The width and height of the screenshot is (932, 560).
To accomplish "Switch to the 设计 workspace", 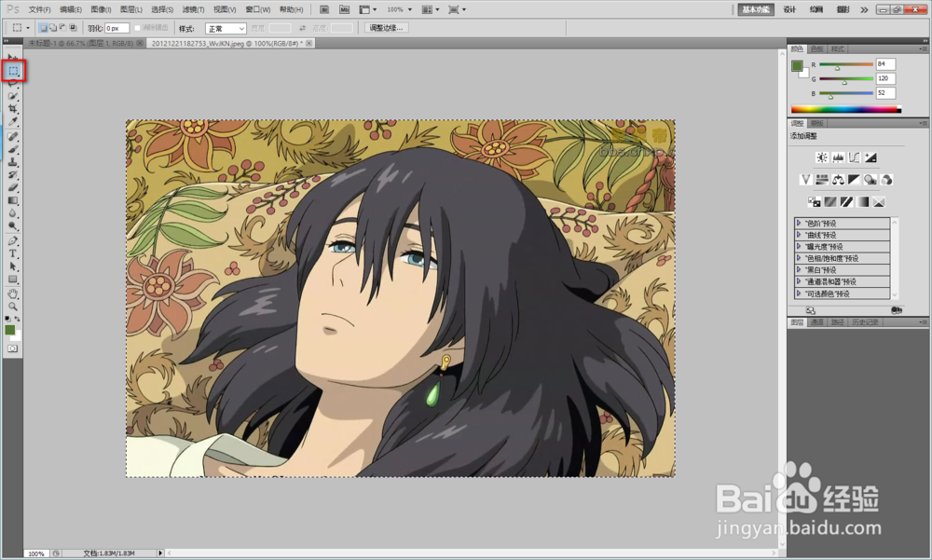I will pyautogui.click(x=789, y=9).
